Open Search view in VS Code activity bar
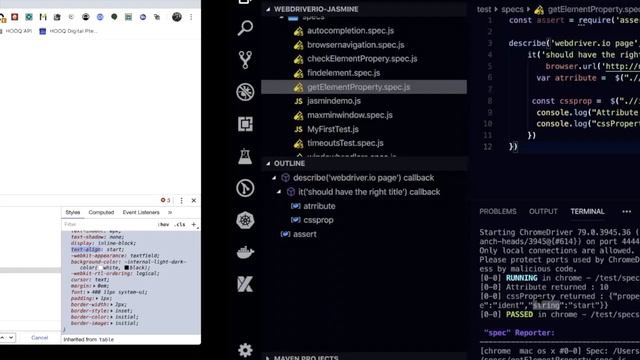Image resolution: width=640 pixels, height=360 pixels. pos(245,28)
